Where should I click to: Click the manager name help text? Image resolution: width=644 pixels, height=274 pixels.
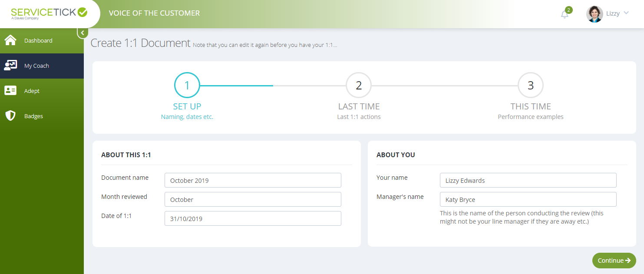pos(522,218)
